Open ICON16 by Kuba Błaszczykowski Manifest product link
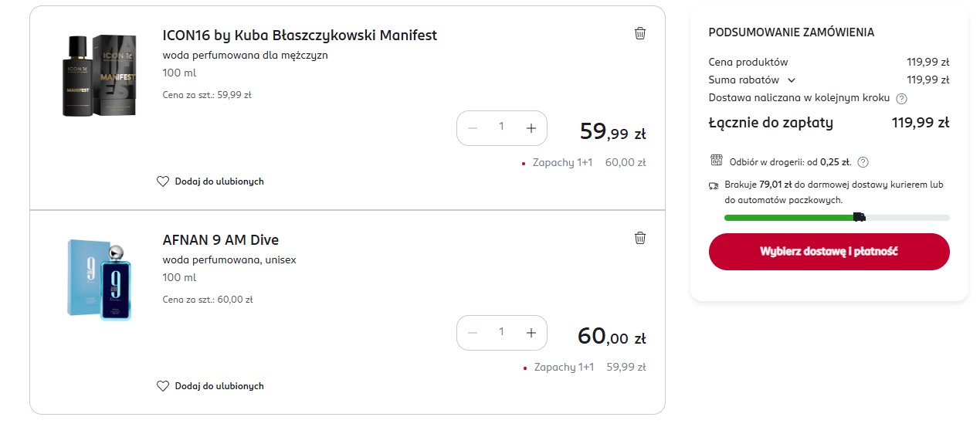The height and width of the screenshot is (434, 980). point(300,36)
